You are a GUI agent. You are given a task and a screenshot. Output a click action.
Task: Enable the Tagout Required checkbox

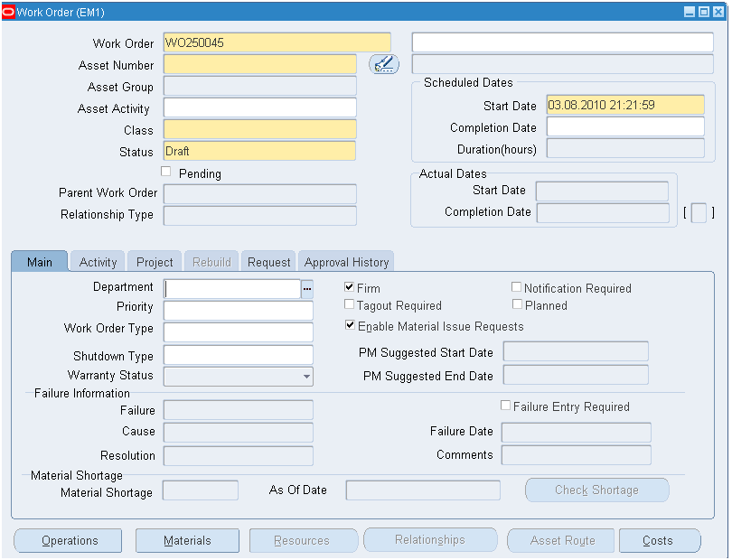(350, 305)
